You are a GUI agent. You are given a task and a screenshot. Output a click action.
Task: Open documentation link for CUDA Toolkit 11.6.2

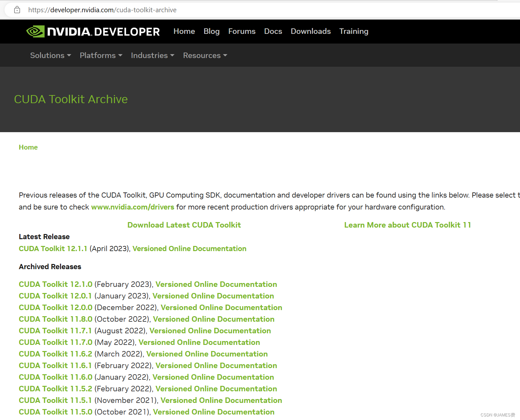pos(207,354)
